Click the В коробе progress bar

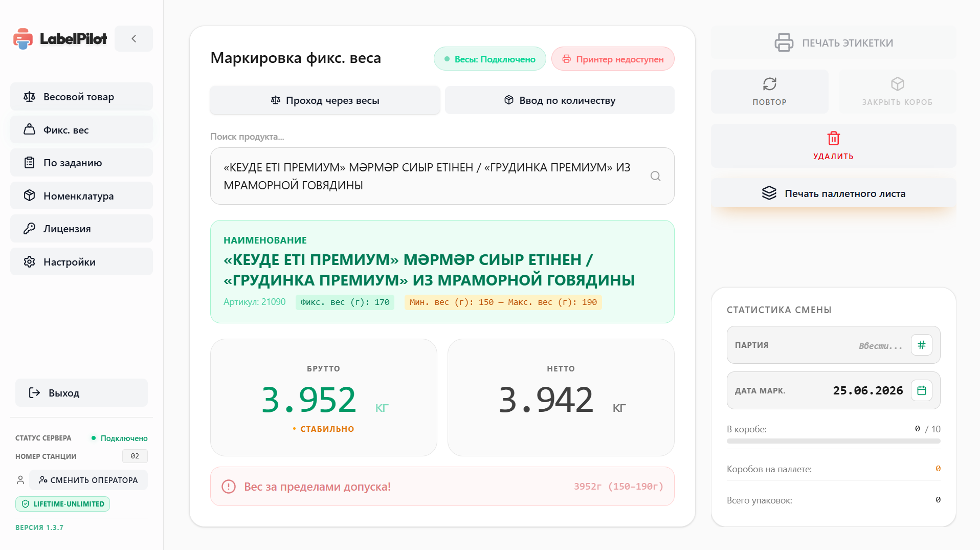834,441
